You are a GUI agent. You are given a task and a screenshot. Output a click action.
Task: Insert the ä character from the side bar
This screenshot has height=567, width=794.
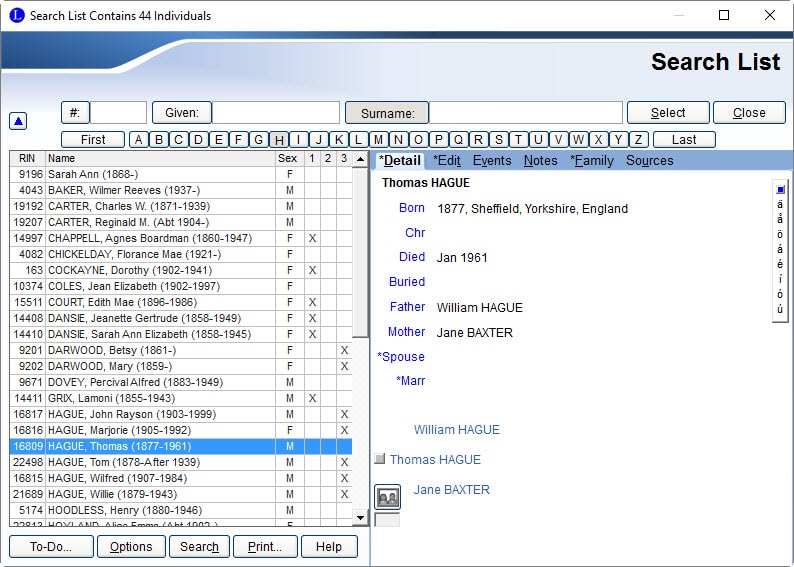pos(780,204)
